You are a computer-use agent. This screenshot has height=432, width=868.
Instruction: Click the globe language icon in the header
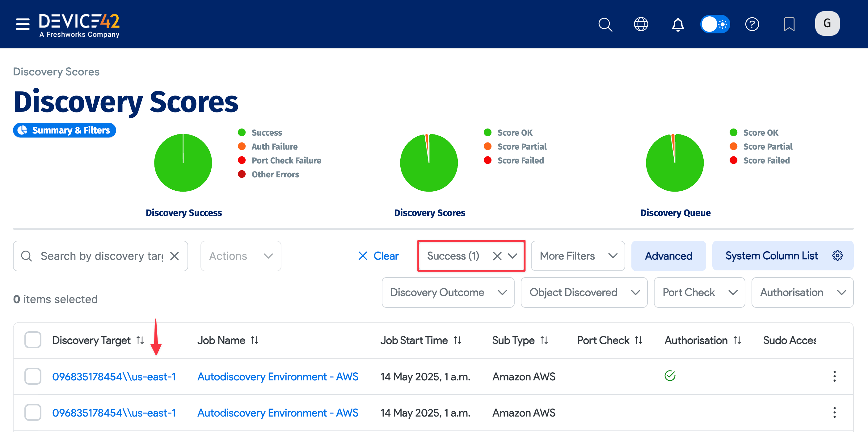point(641,24)
